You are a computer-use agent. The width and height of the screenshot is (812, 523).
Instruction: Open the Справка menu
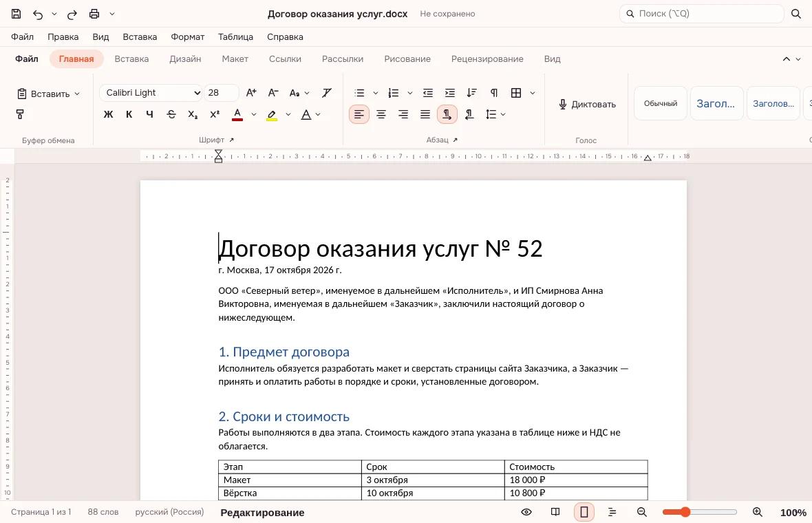[x=285, y=36]
